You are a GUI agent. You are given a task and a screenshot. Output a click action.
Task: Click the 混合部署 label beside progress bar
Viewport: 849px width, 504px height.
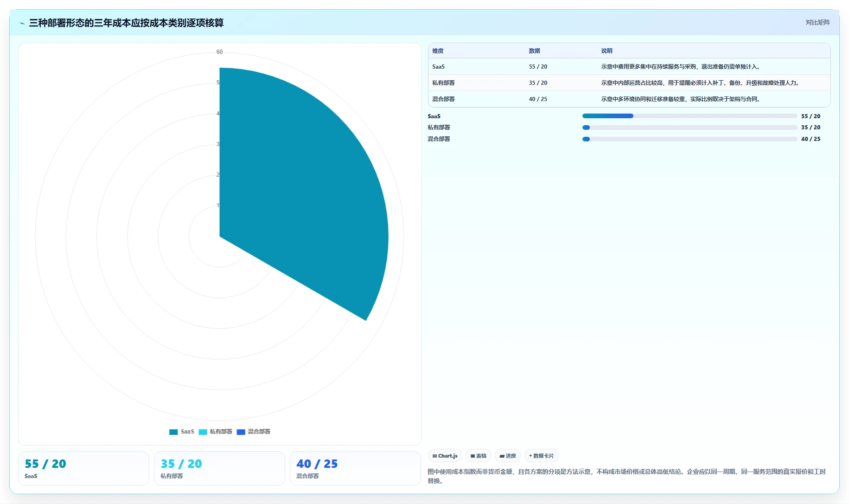point(439,139)
